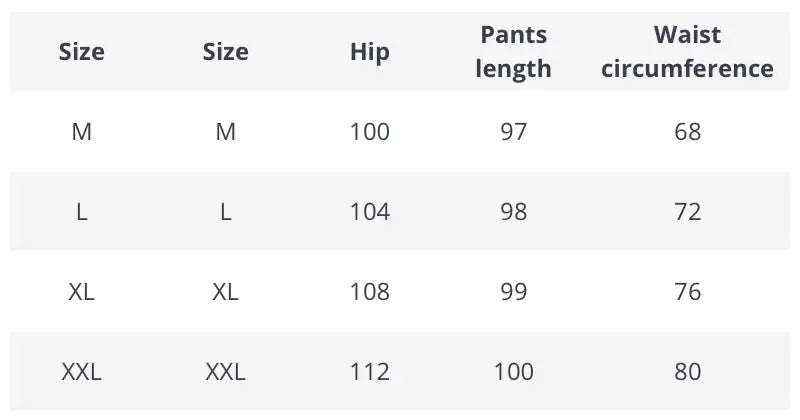Click hip value 108 in XL row
The height and width of the screenshot is (420, 800).
(x=369, y=292)
